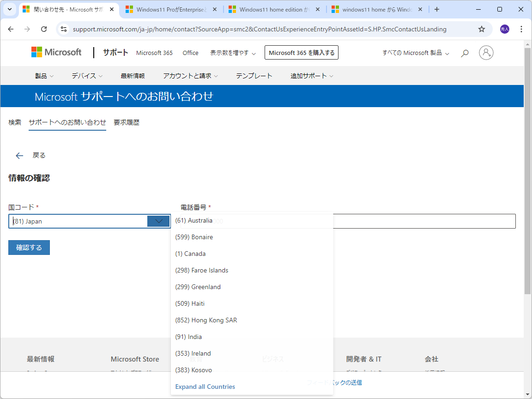Click the Expand all Countries link
532x399 pixels.
tap(205, 387)
